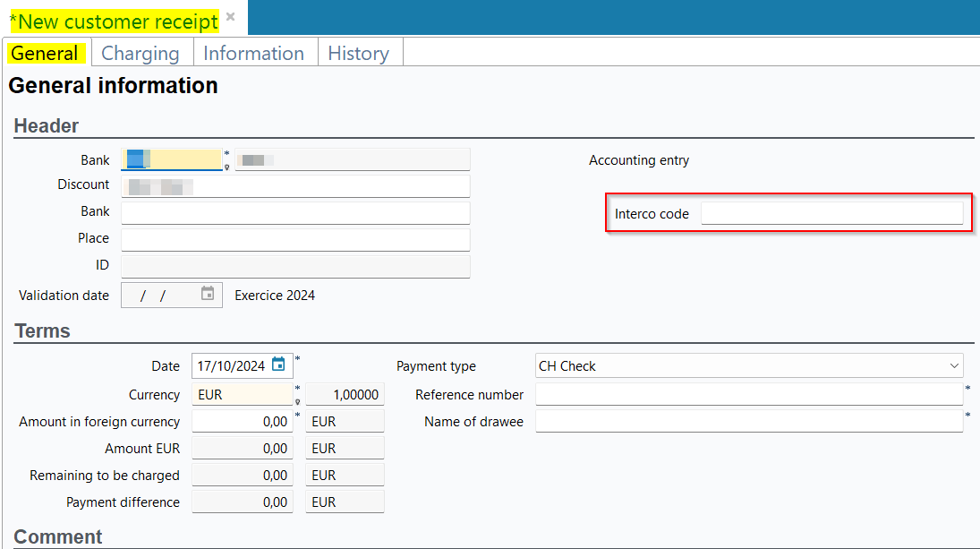
Task: Click the Amount in foreign currency field
Action: pyautogui.click(x=243, y=421)
